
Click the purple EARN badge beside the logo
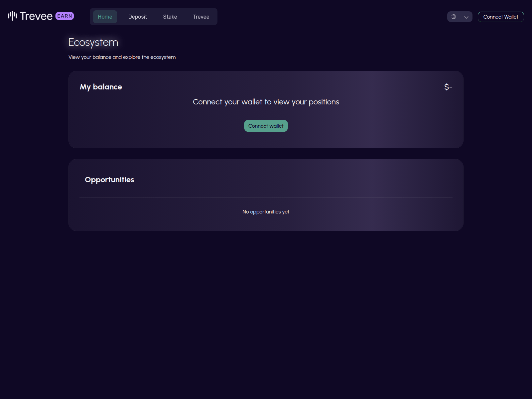[x=65, y=16]
